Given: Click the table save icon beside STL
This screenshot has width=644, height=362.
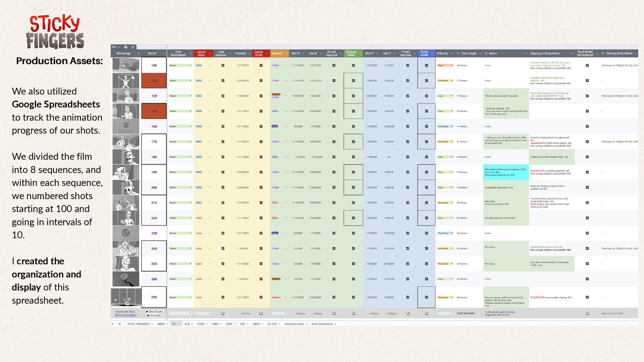Looking at the screenshot, I should tap(126, 47).
